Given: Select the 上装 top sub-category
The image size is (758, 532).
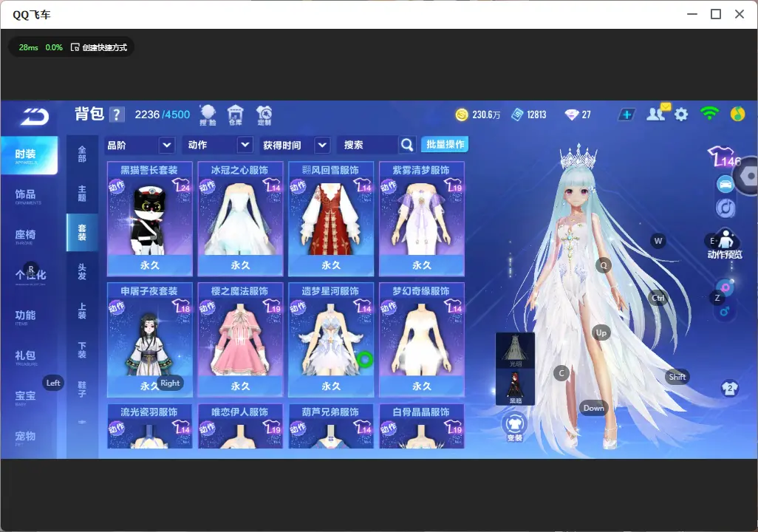Looking at the screenshot, I should [82, 310].
